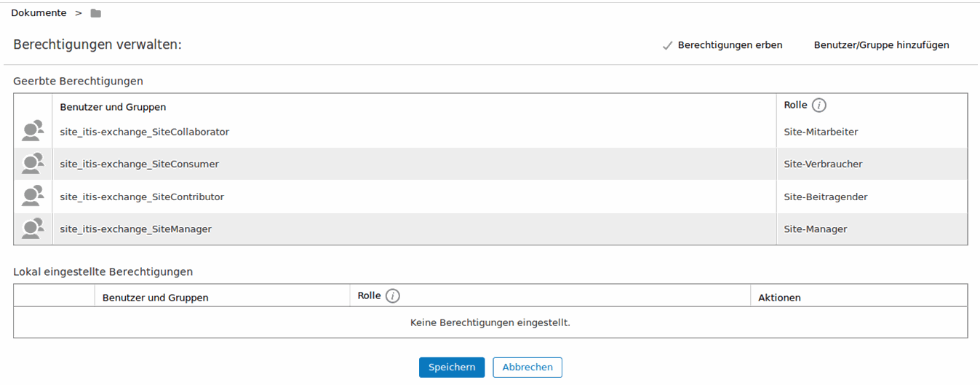Open the Dokumente breadcrumb link
Viewport: 980px width, 385px height.
[39, 13]
